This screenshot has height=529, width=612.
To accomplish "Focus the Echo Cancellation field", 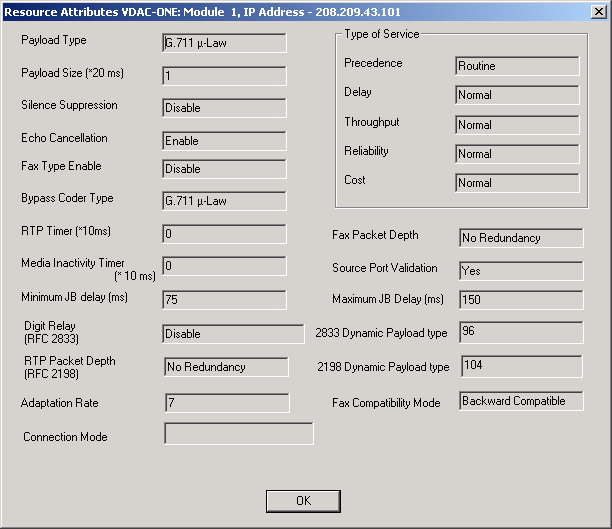I will [224, 141].
